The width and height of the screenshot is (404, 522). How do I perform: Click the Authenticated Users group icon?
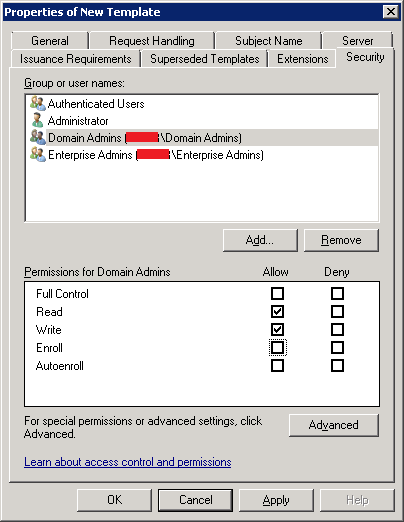38,104
